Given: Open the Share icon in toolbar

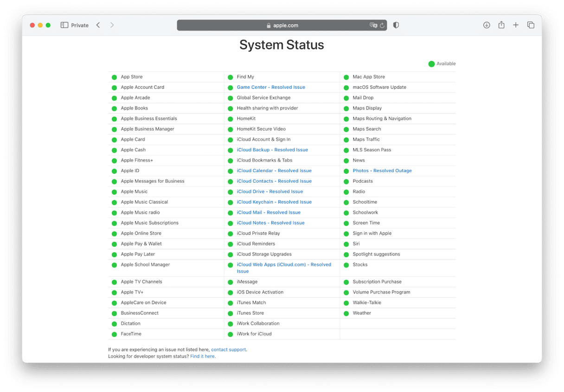Looking at the screenshot, I should coord(501,25).
